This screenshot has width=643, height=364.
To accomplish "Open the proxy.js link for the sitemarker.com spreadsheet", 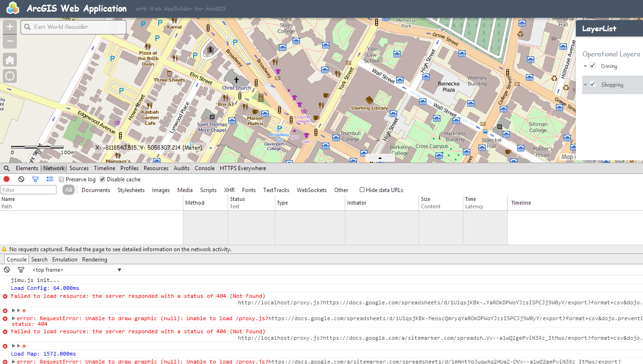I will [440, 338].
